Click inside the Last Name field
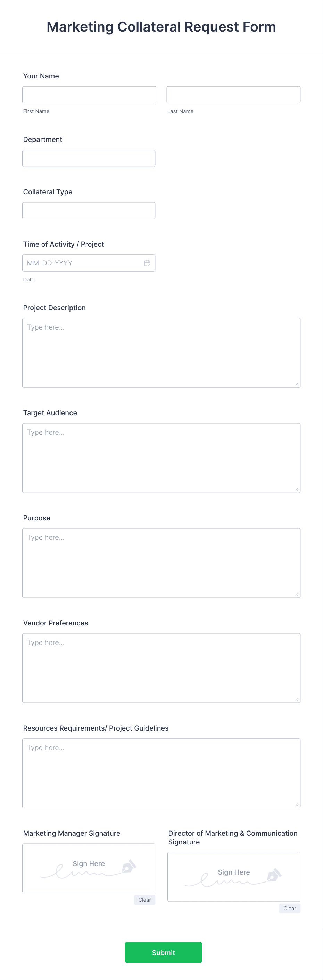323x980 pixels. [233, 94]
